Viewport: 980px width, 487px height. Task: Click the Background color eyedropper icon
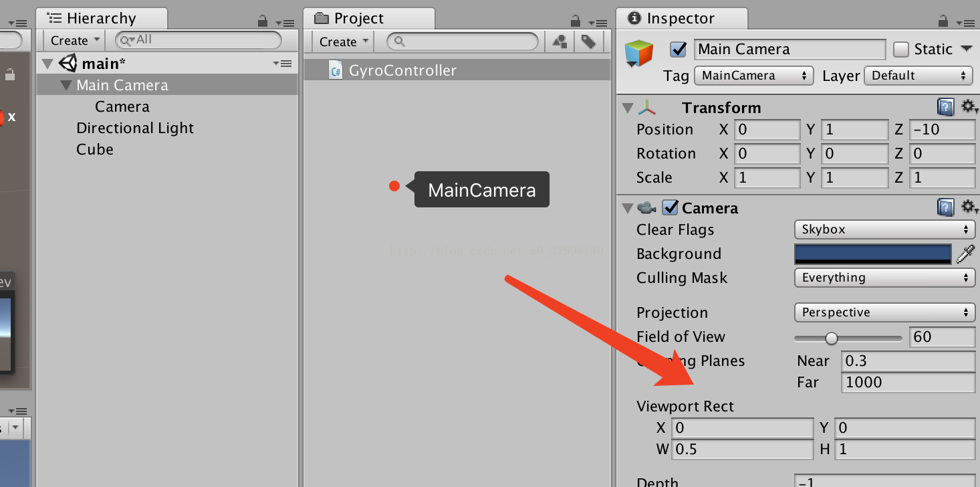pyautogui.click(x=966, y=254)
